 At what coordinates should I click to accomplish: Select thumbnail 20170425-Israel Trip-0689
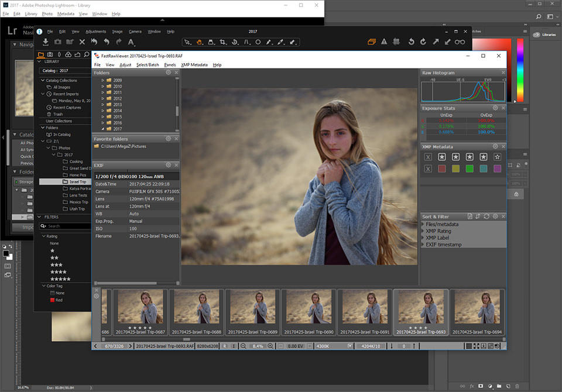coord(253,312)
